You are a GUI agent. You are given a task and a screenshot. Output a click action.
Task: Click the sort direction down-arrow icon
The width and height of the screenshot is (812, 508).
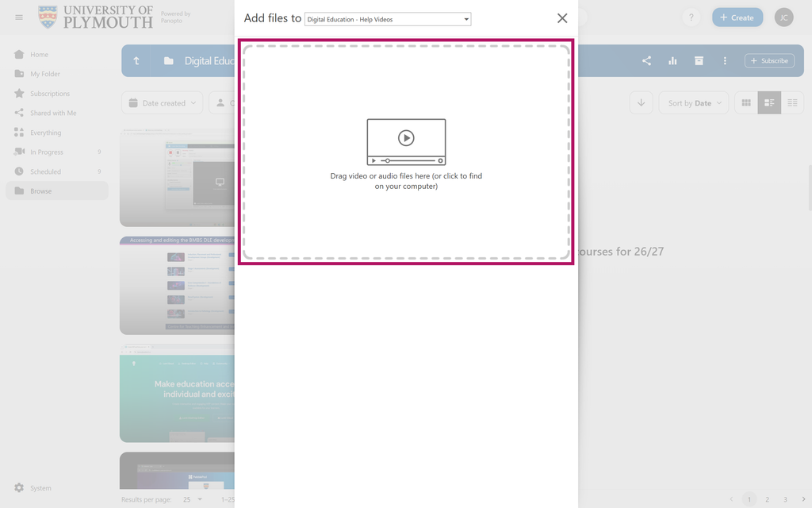point(641,102)
